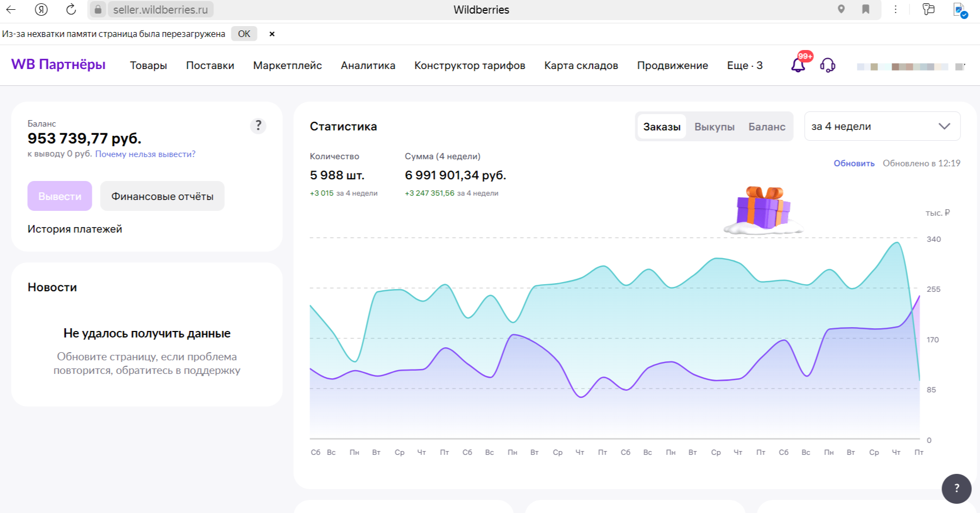Screen dimensions: 980x513
Task: Select the Заказы statistics view
Action: 661,127
